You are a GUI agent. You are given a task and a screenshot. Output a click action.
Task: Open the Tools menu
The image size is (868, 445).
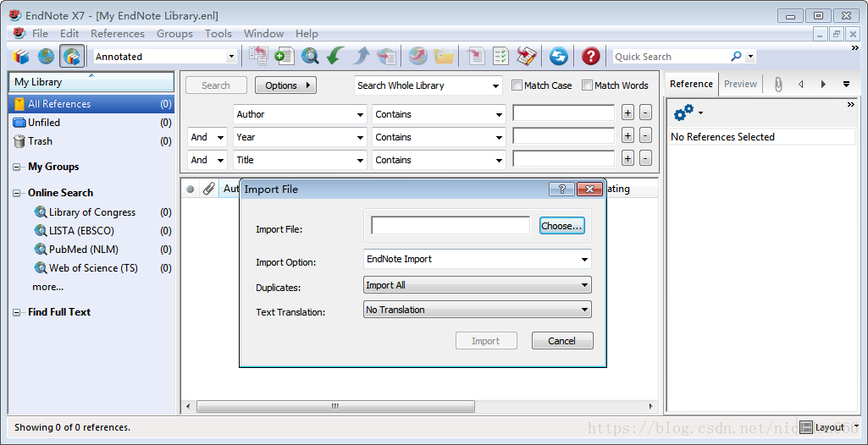[218, 34]
